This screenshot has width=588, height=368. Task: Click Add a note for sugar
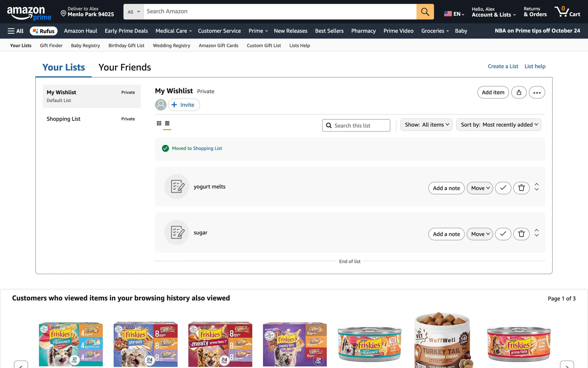coord(446,234)
